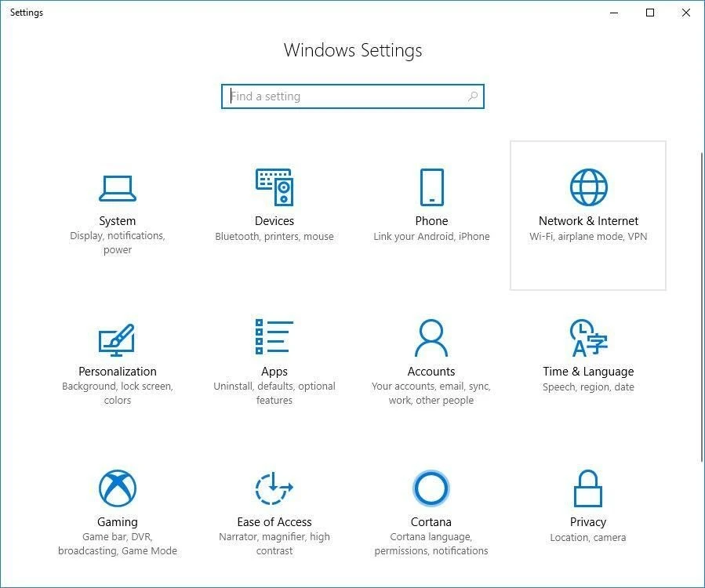Click the vertical scrollbar on the right
The height and width of the screenshot is (588, 705).
click(x=702, y=306)
